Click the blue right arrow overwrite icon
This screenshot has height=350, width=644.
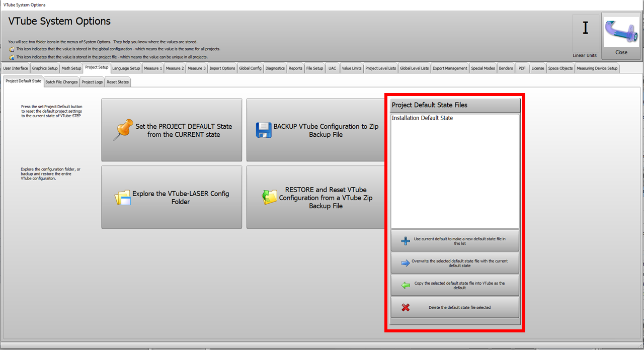point(406,263)
